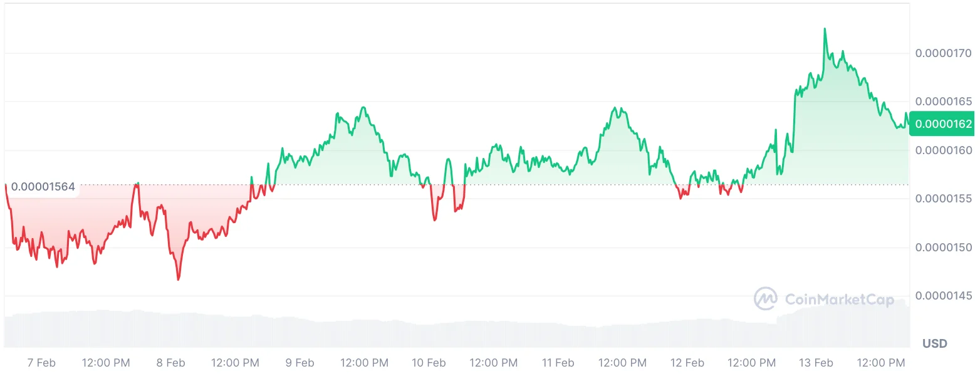Click the 0.0000160 price axis label
Viewport: 980px width, 381px height.
[943, 150]
